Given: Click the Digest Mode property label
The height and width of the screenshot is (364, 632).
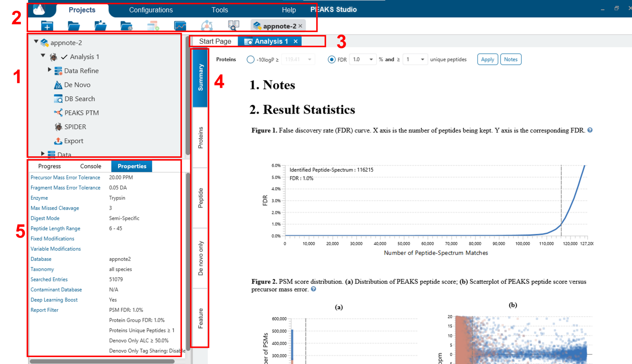Looking at the screenshot, I should coord(45,218).
